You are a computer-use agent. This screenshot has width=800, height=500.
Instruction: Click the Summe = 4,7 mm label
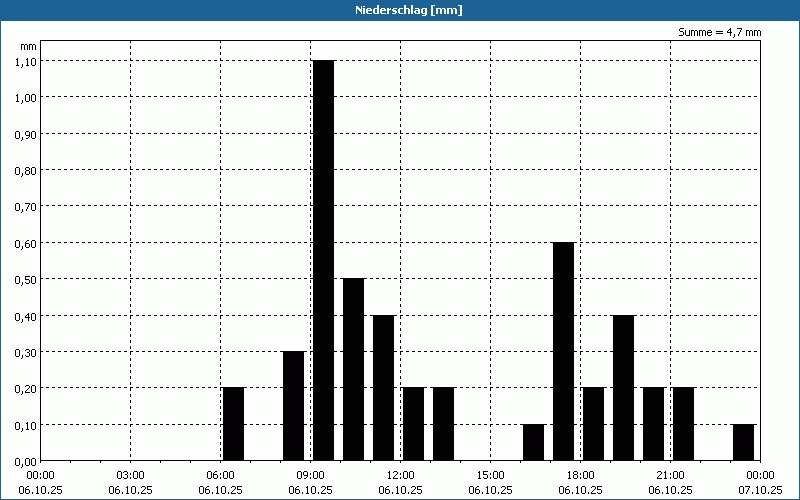pos(720,32)
